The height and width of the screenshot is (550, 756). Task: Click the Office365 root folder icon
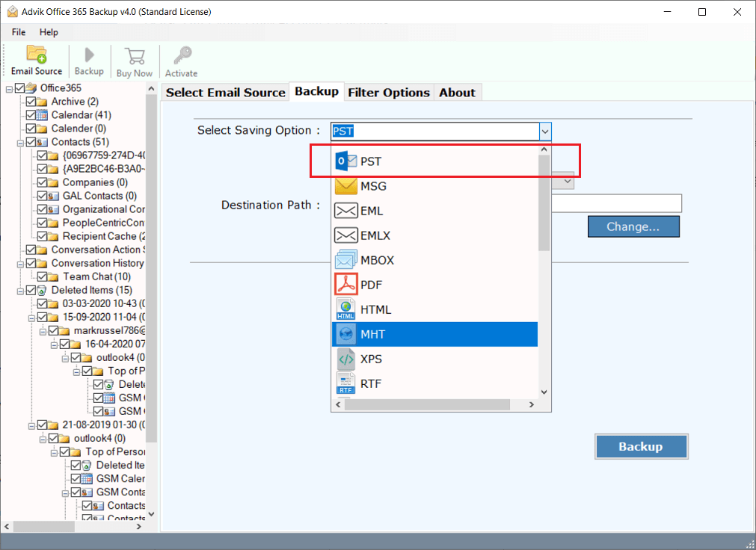(x=31, y=87)
